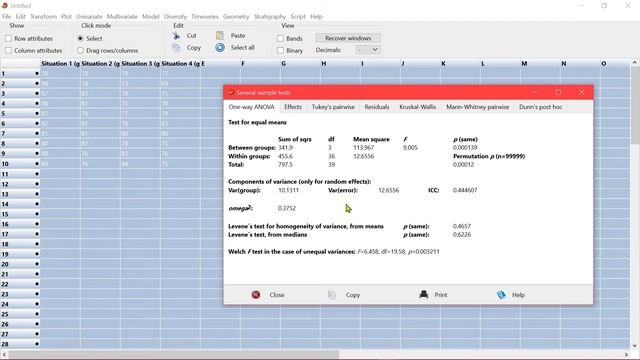Open the Diversity menu
Viewport: 640px width, 360px height.
[x=175, y=17]
